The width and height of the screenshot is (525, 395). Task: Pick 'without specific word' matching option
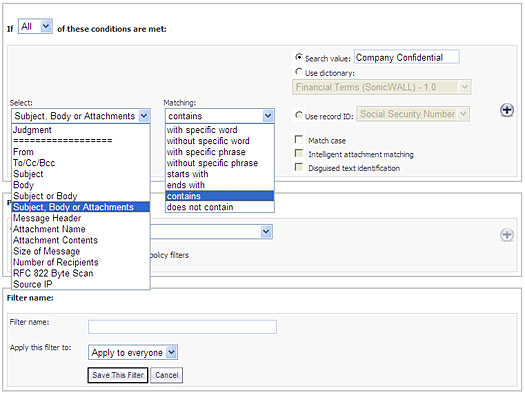coord(220,141)
